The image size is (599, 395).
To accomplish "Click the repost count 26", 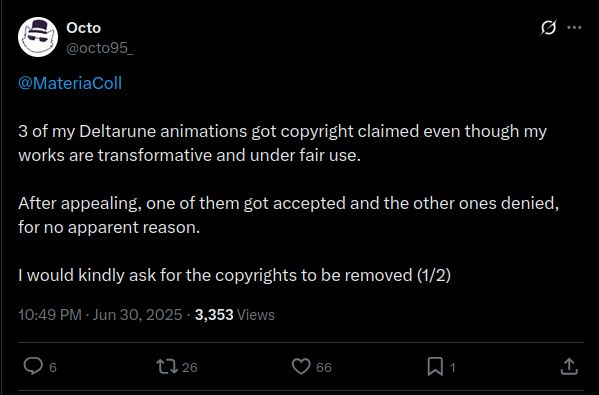I will (x=189, y=367).
